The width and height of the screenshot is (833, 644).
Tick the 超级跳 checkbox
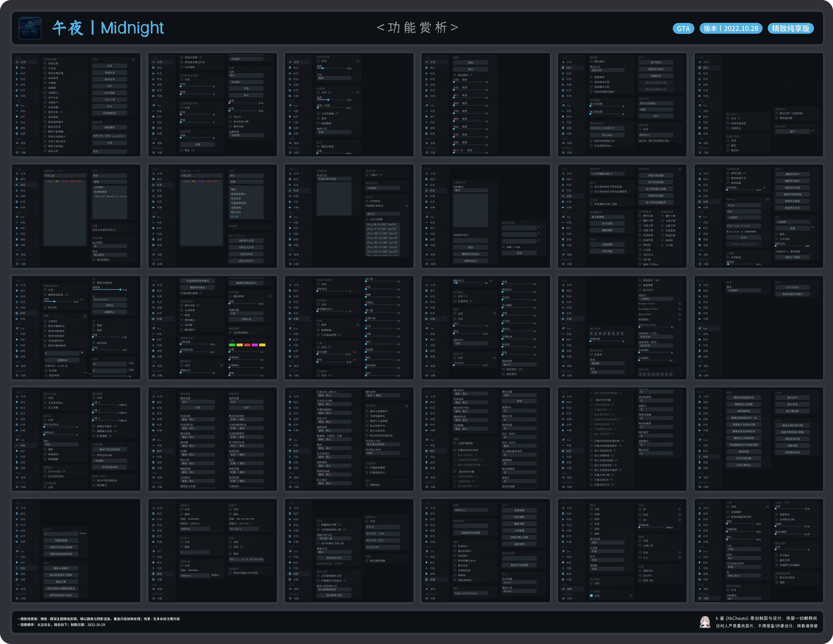pyautogui.click(x=45, y=88)
